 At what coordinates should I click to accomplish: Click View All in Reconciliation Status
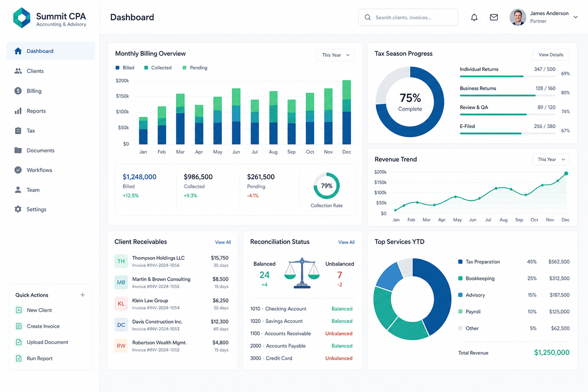(x=346, y=242)
